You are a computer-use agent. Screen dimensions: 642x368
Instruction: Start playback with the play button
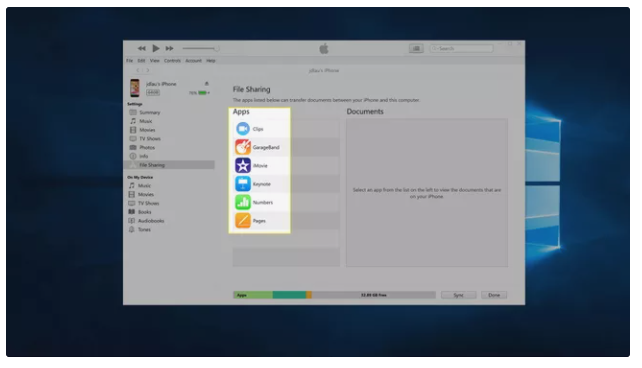156,48
